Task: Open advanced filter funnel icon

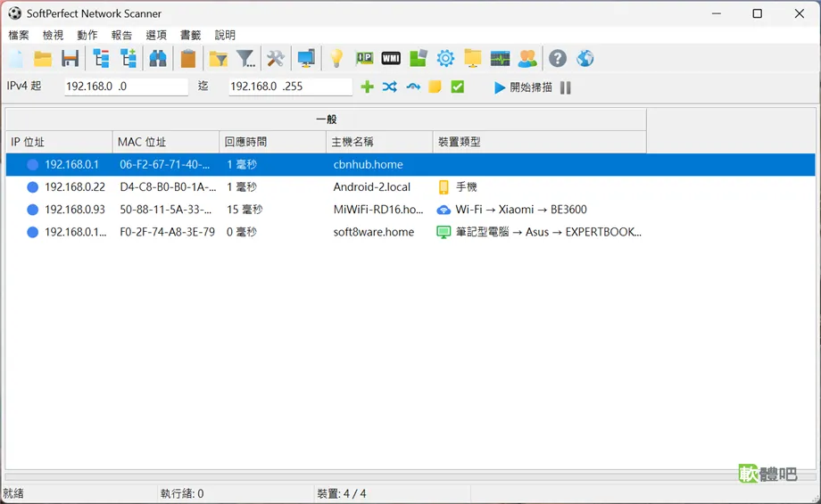Action: [x=245, y=59]
